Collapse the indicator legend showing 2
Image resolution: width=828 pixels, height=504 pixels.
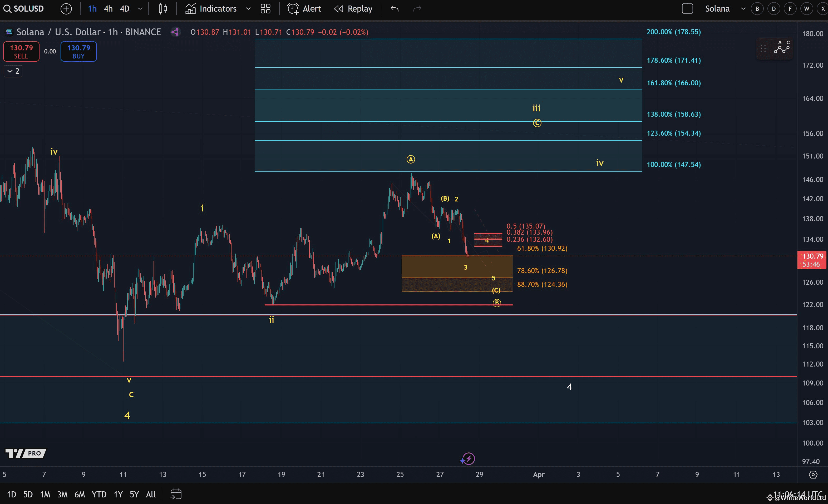(13, 71)
